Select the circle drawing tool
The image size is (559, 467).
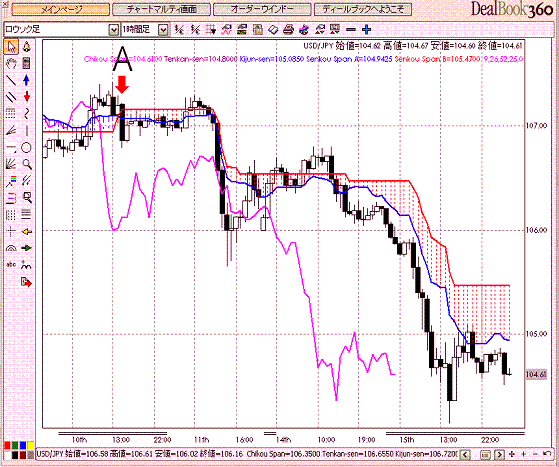coord(26,148)
